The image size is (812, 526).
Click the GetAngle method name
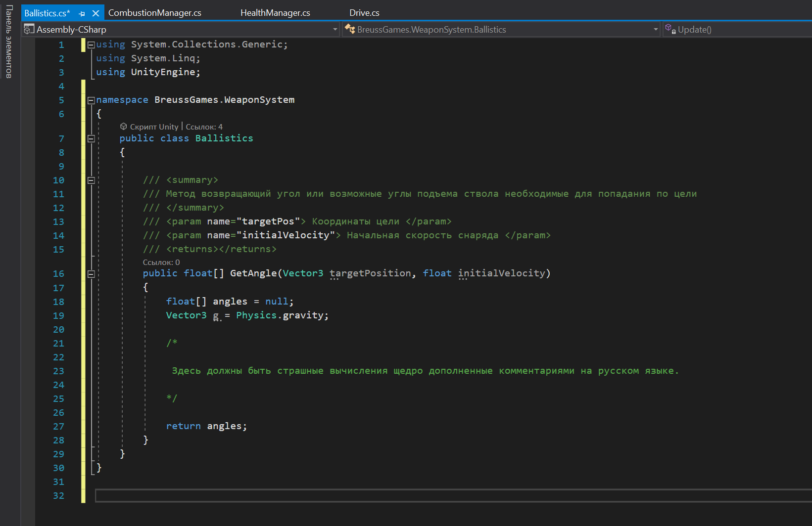coord(253,273)
